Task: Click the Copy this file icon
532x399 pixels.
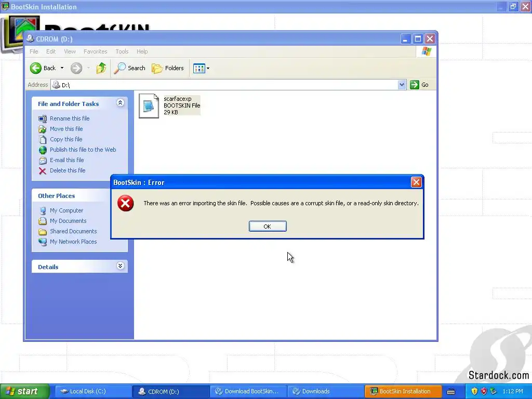Action: pyautogui.click(x=43, y=139)
